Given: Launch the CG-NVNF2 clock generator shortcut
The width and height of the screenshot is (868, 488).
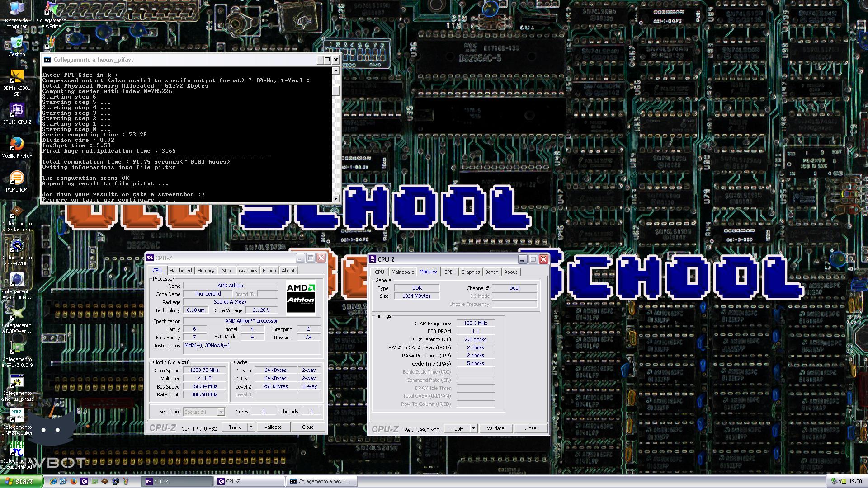Looking at the screenshot, I should click(x=17, y=252).
